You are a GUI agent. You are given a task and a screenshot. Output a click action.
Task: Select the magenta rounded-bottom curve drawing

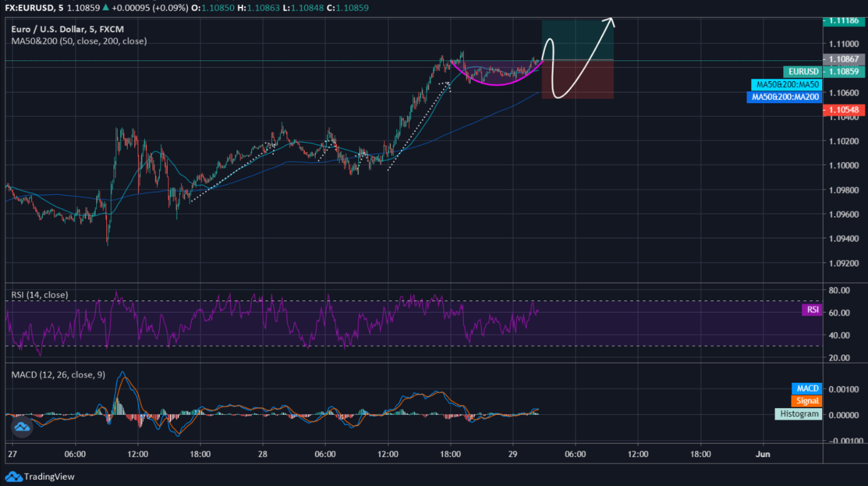point(495,83)
